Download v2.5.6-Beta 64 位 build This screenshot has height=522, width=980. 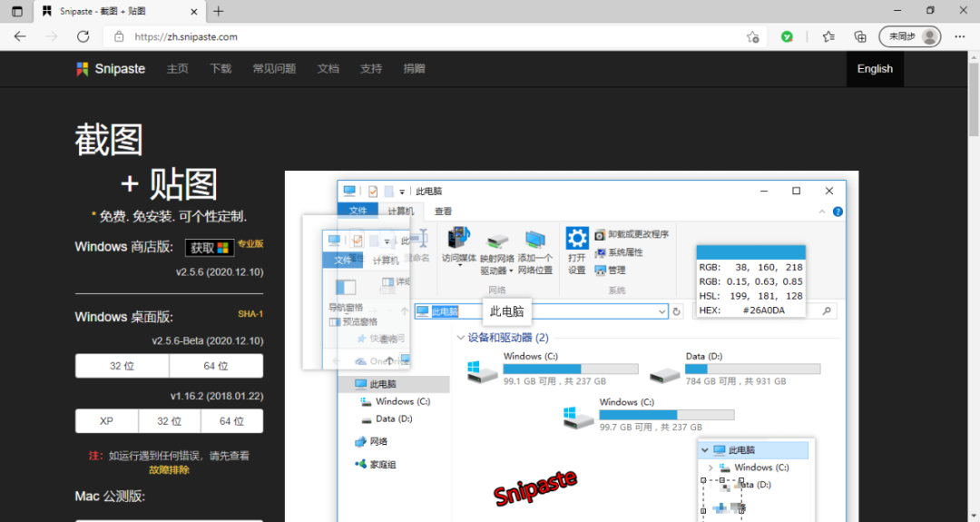(x=216, y=366)
